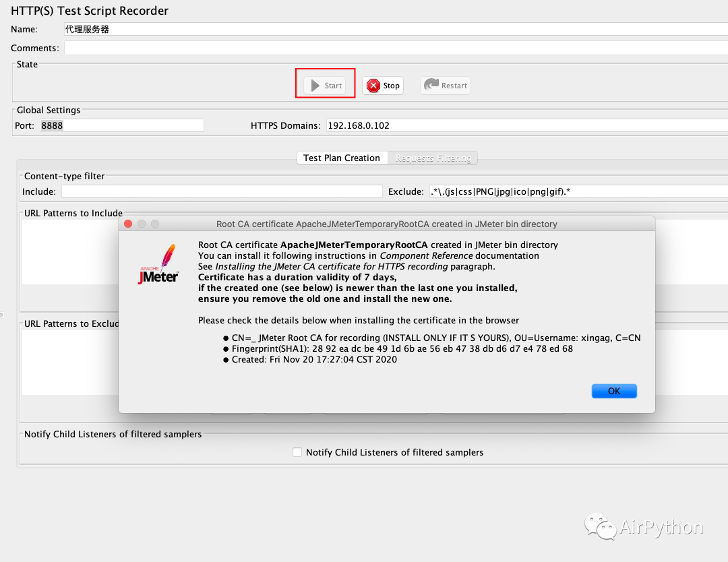Stop the proxy recorder

(x=383, y=86)
